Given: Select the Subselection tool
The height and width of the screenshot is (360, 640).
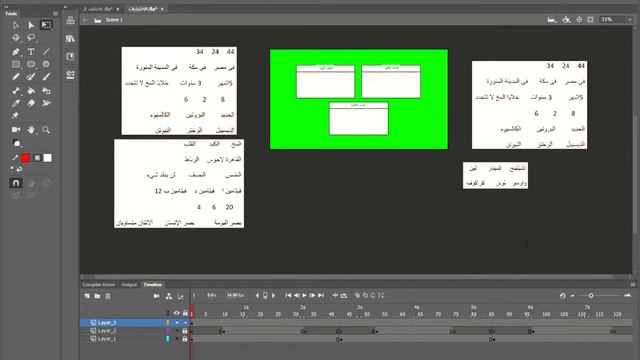Looking at the screenshot, I should pos(31,25).
